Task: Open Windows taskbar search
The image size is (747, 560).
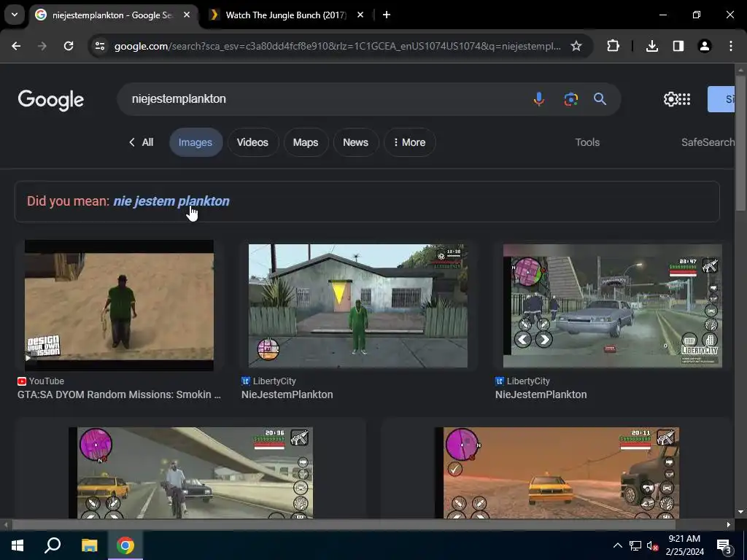Action: [x=53, y=545]
